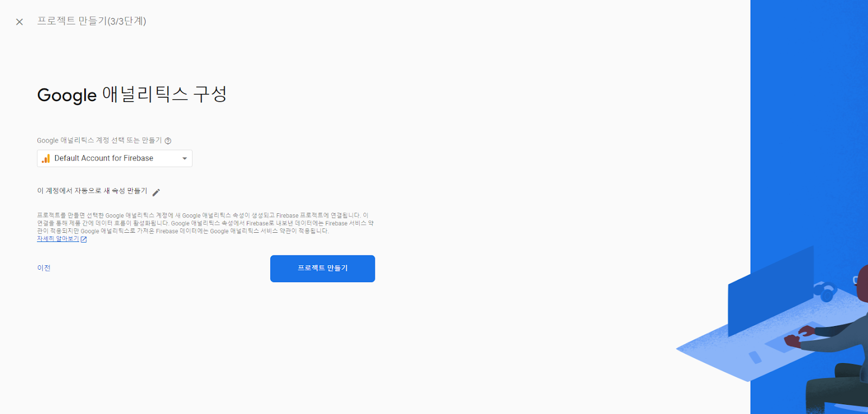Click the help icon beside analytics account label
The width and height of the screenshot is (868, 414).
click(168, 141)
